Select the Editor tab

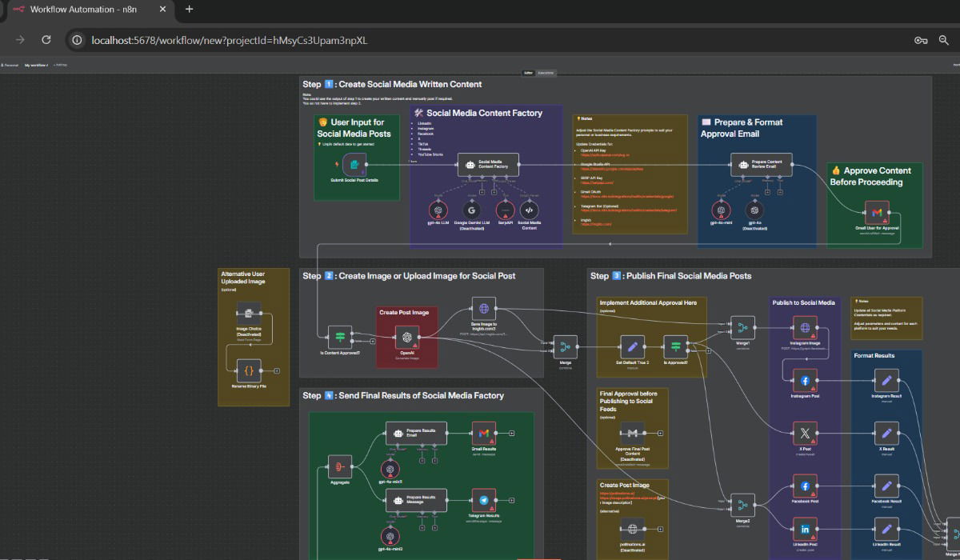click(528, 73)
